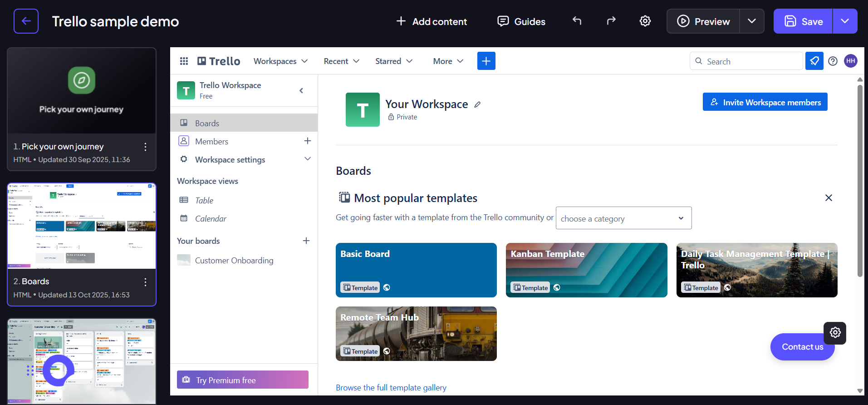The width and height of the screenshot is (868, 405).
Task: Click in the Trello Search field
Action: pos(746,61)
